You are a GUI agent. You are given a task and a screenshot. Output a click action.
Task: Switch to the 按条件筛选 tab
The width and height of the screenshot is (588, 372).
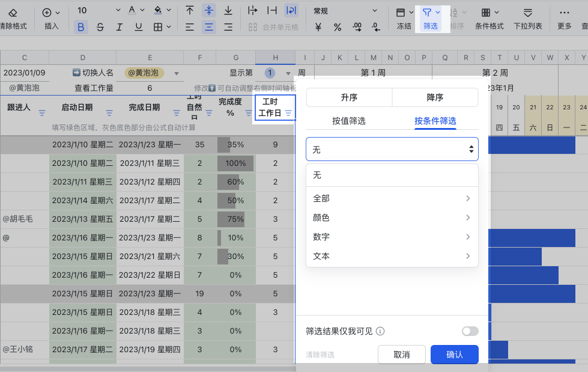click(x=435, y=121)
